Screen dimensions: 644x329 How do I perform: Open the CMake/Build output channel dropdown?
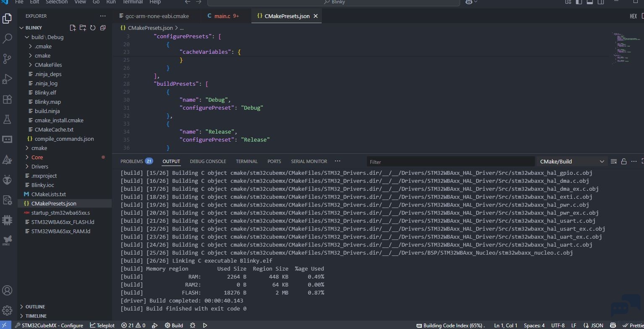pos(571,161)
